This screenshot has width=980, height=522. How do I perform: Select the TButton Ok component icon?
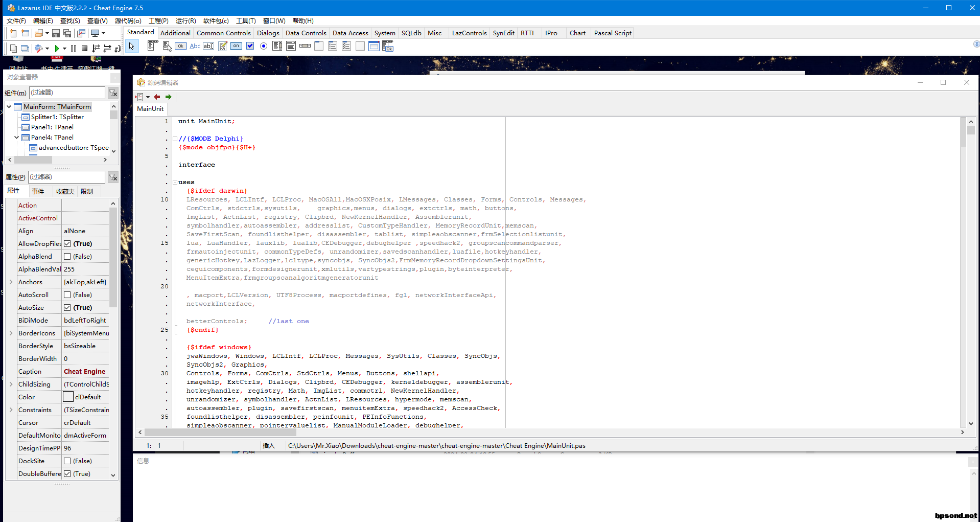tap(181, 46)
